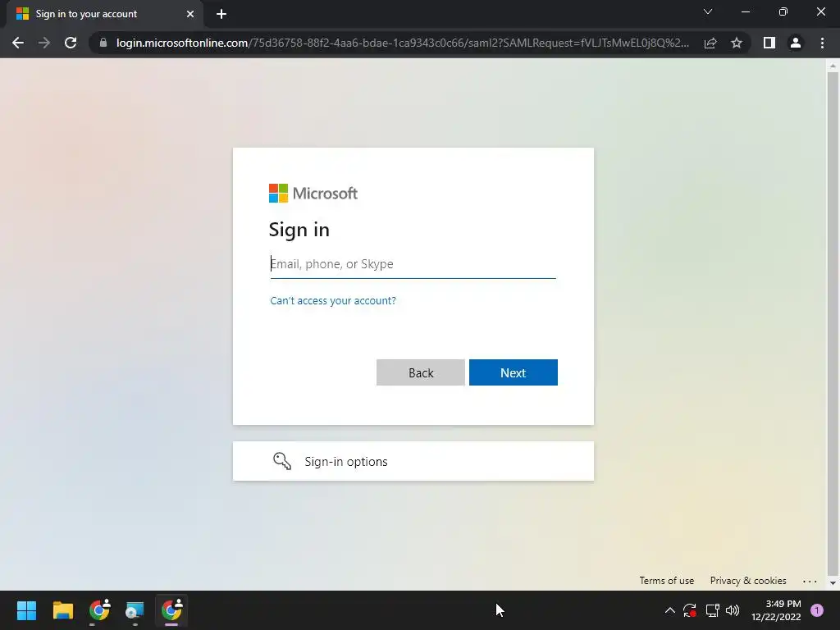Go back with the browser back arrow

(18, 43)
